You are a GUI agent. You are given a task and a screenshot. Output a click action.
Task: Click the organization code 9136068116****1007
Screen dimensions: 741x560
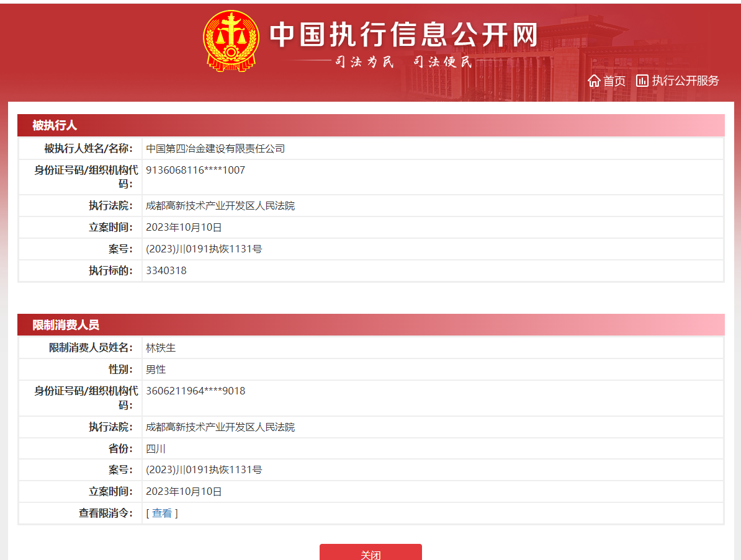coord(195,170)
